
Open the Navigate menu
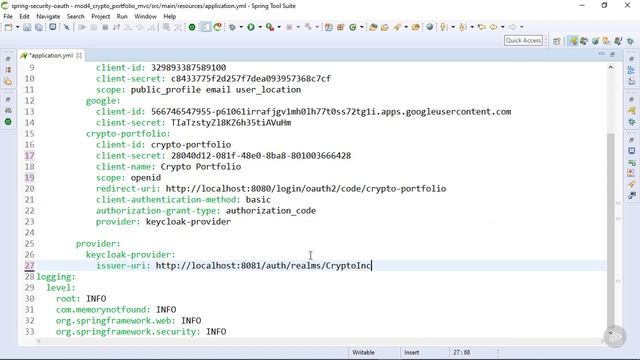click(x=48, y=16)
